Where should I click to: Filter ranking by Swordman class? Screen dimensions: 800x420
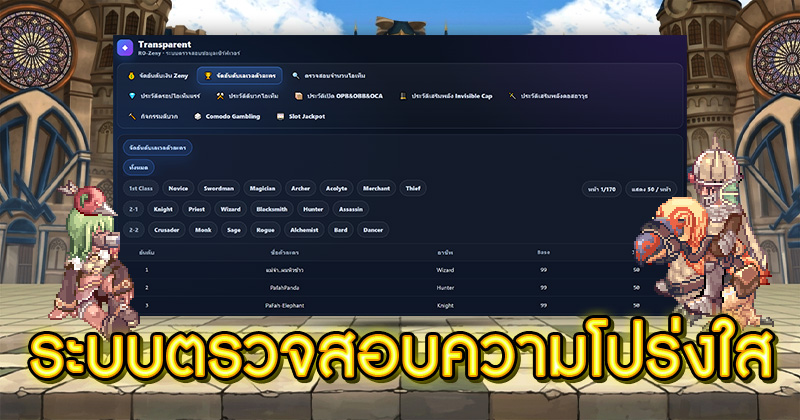pos(219,188)
